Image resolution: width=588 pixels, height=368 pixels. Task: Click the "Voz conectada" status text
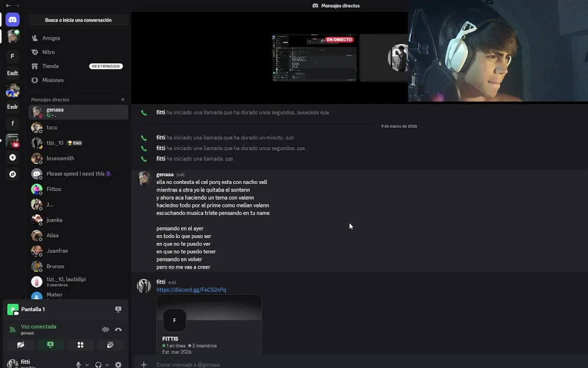pyautogui.click(x=39, y=327)
